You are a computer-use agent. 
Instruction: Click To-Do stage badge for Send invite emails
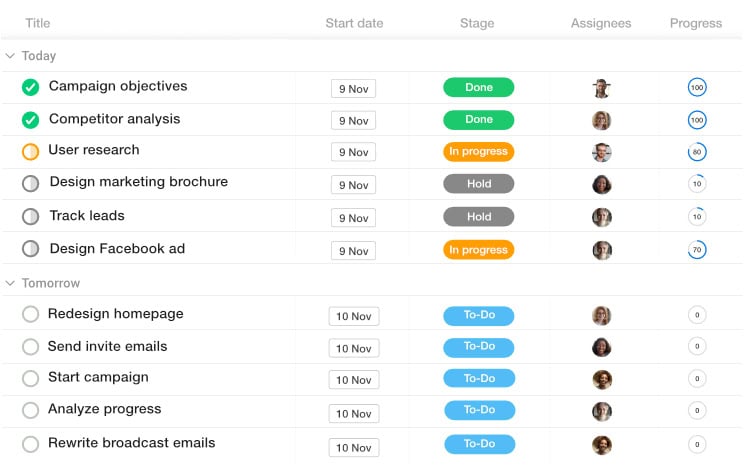coord(479,347)
